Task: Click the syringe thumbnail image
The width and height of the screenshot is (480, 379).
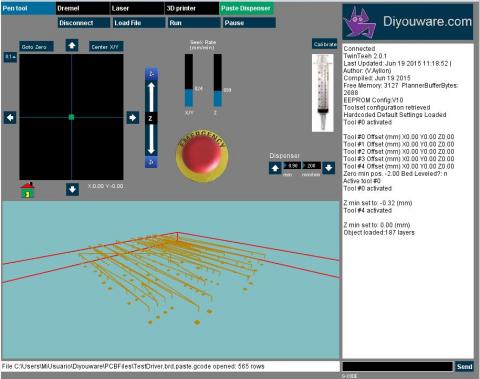Action: pos(322,93)
